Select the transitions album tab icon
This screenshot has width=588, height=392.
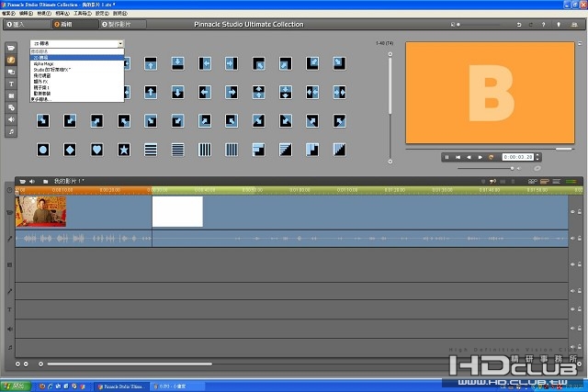coord(11,60)
